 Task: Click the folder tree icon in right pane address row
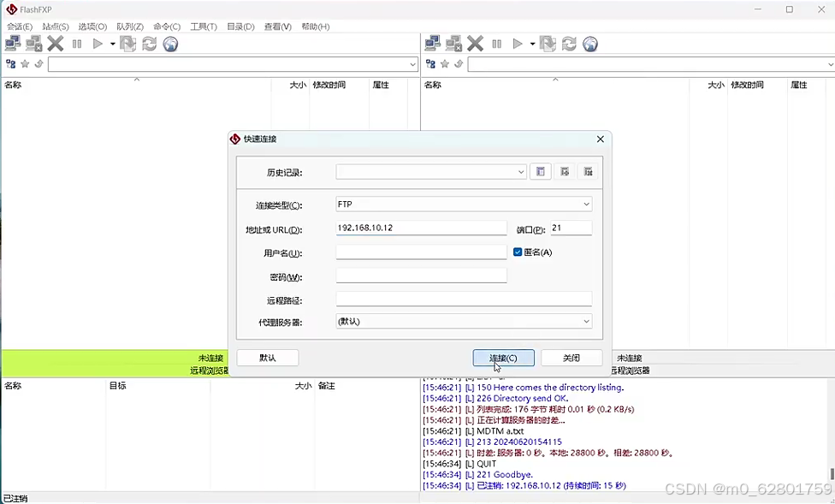pyautogui.click(x=430, y=64)
